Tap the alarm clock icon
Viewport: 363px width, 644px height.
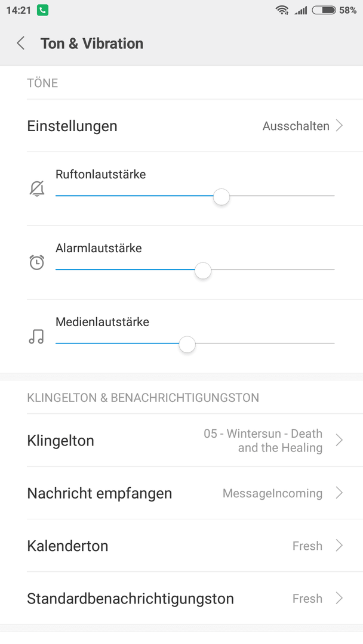pyautogui.click(x=36, y=262)
